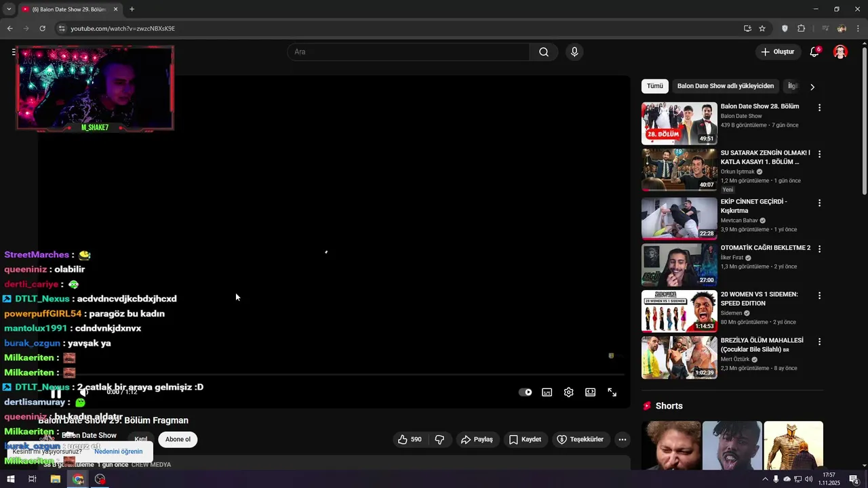
Task: Open Chrome three-dot menu
Action: 858,28
